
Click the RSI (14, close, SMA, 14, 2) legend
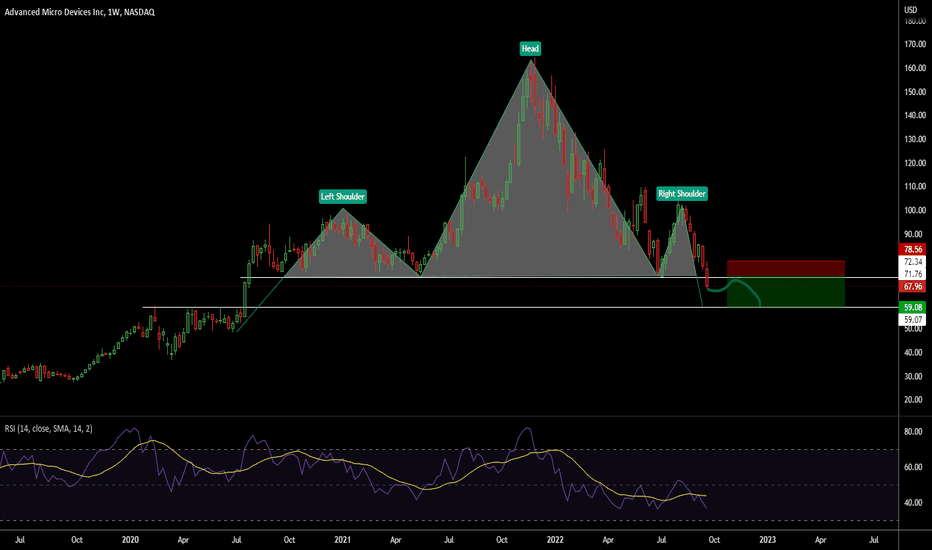pyautogui.click(x=49, y=429)
